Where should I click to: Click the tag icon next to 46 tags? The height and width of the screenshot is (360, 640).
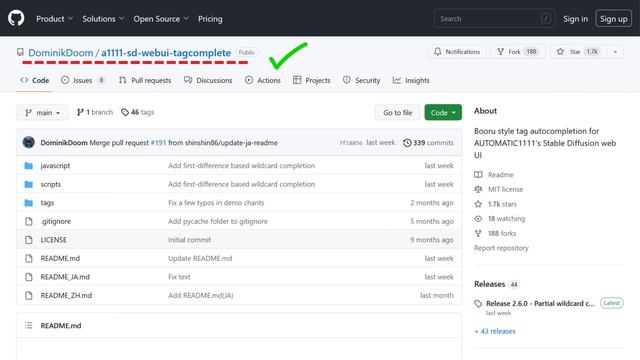click(x=125, y=112)
